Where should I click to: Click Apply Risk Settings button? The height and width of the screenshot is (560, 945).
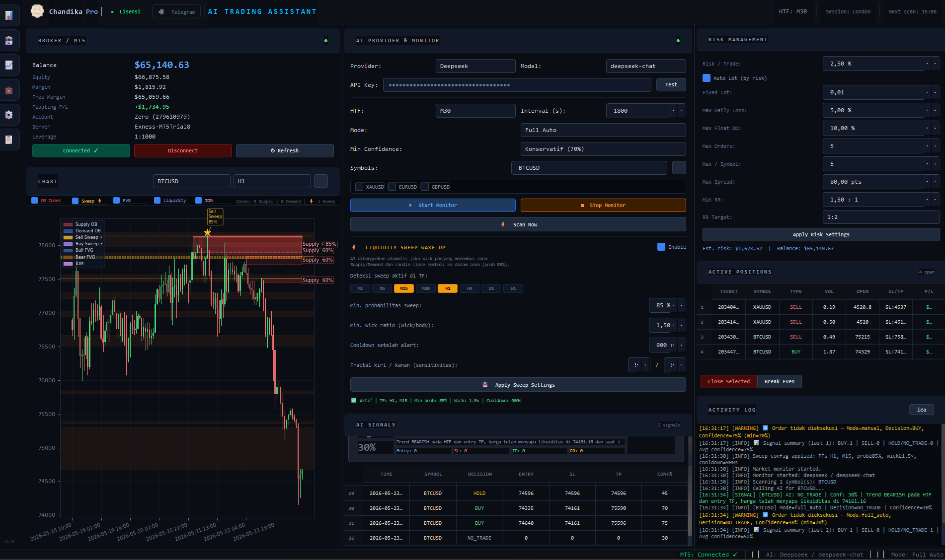coord(821,234)
